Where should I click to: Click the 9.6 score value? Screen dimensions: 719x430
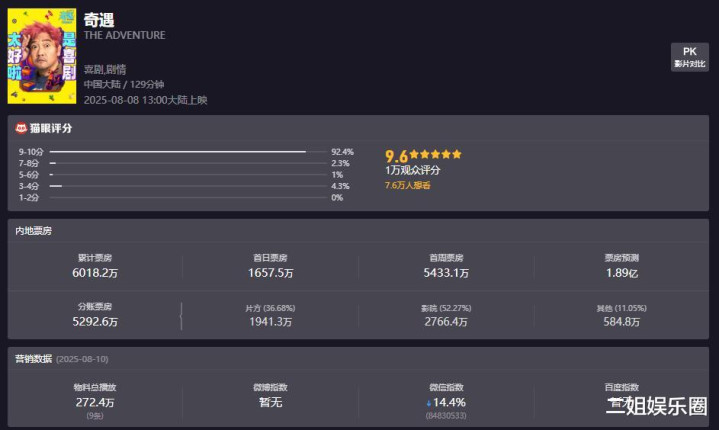tap(396, 156)
